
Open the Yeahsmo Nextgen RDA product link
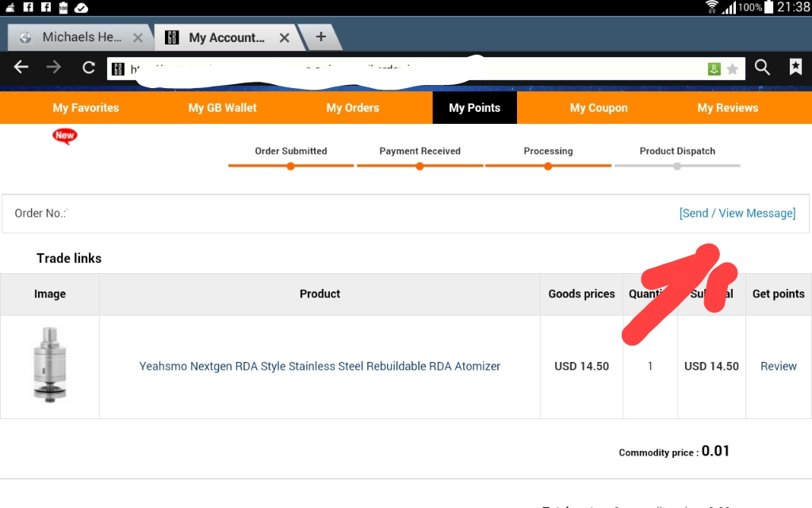pyautogui.click(x=320, y=366)
